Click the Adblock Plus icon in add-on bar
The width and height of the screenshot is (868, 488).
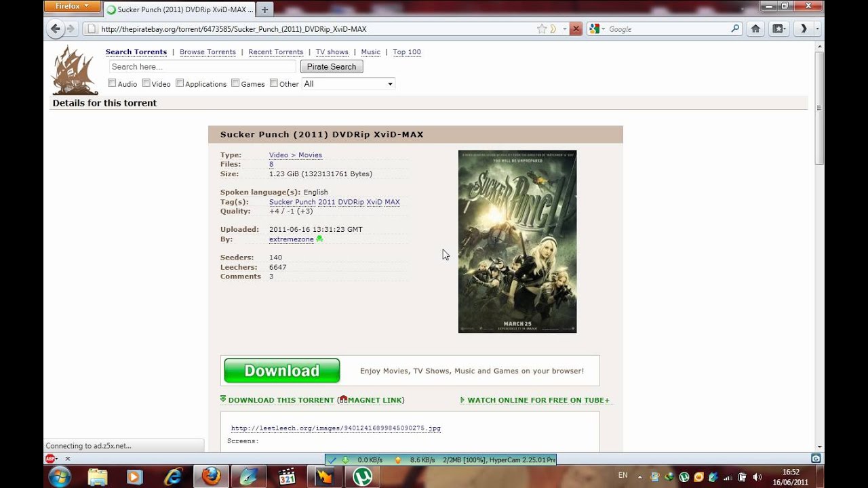pyautogui.click(x=50, y=459)
